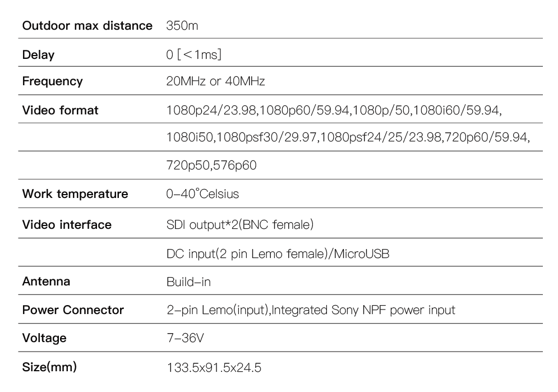Image resolution: width=558 pixels, height=392 pixels.
Task: Click the Frequency label
Action: click(x=52, y=81)
